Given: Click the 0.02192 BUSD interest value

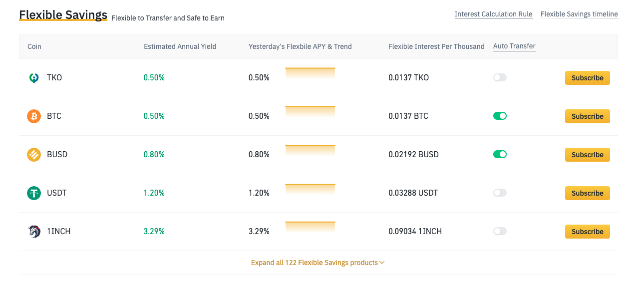Looking at the screenshot, I should pyautogui.click(x=413, y=155).
